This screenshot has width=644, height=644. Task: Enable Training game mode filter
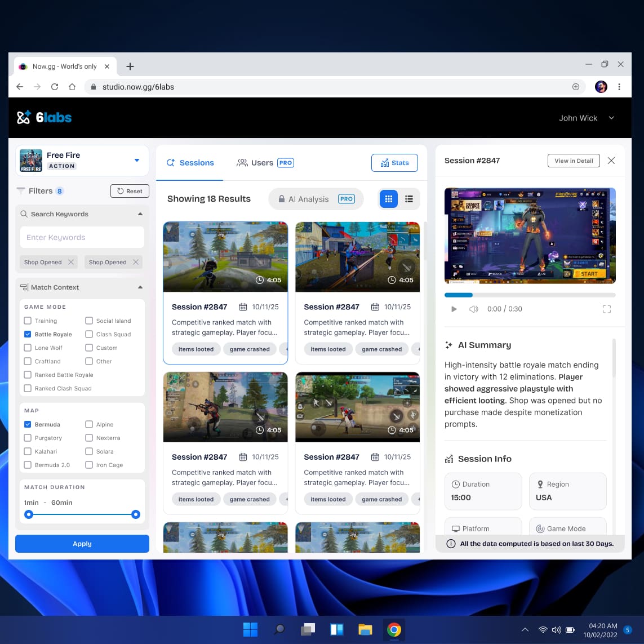pyautogui.click(x=28, y=321)
